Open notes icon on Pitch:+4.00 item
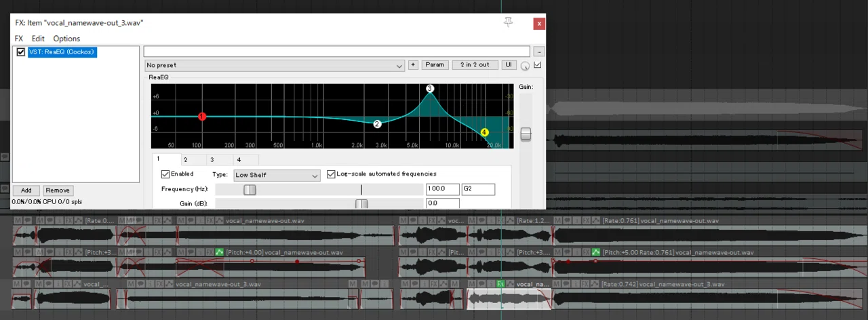 [191, 252]
